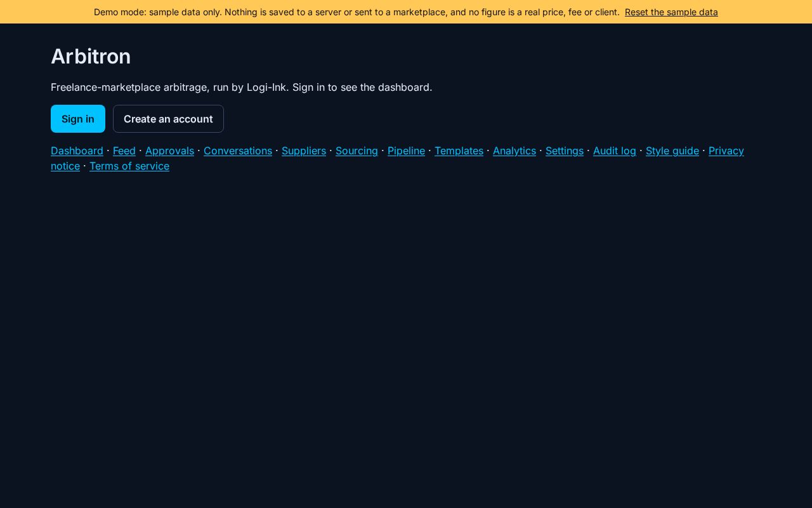This screenshot has height=508, width=812.
Task: Open the Feed page
Action: 124,150
